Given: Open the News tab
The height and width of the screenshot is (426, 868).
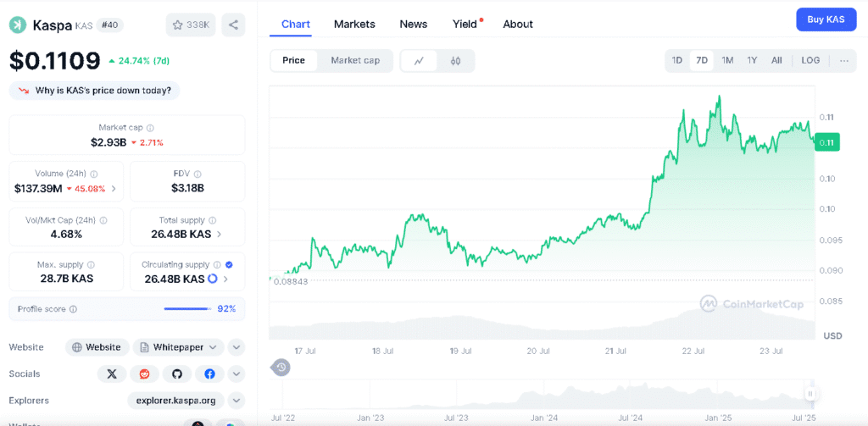Looking at the screenshot, I should [414, 25].
